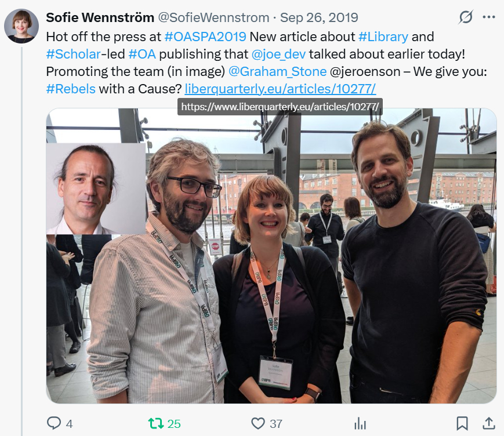
Task: Follow the #OASPA2019 hashtag
Action: (x=205, y=37)
